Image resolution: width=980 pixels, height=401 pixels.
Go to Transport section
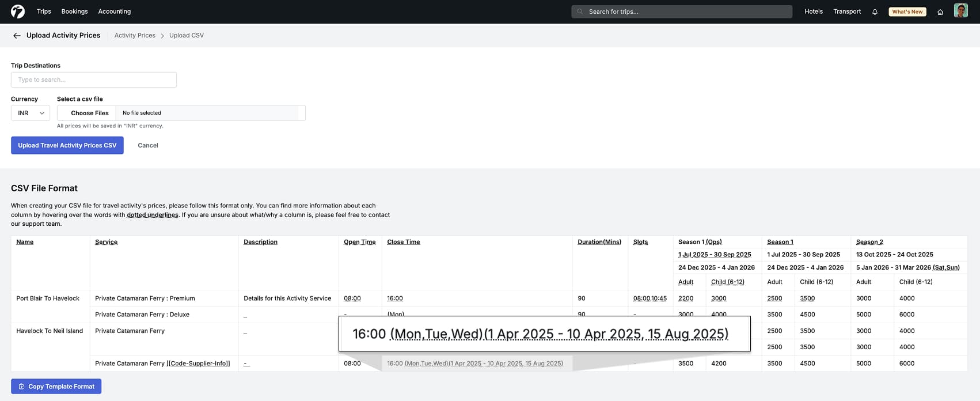[x=847, y=12]
